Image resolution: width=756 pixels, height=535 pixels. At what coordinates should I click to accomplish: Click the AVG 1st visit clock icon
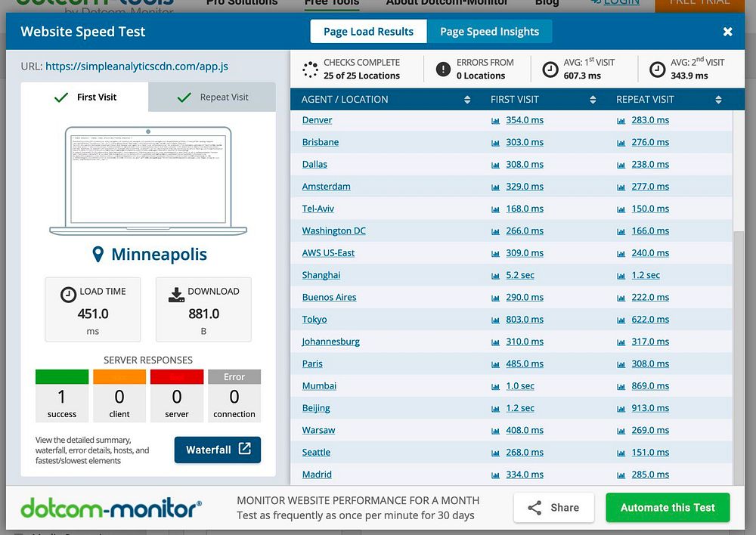[550, 70]
